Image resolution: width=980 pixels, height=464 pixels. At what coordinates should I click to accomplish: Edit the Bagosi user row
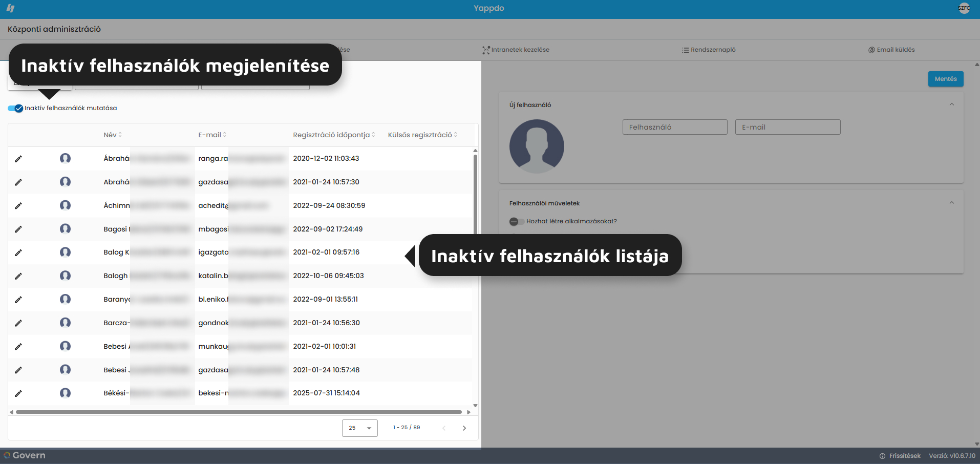point(18,229)
